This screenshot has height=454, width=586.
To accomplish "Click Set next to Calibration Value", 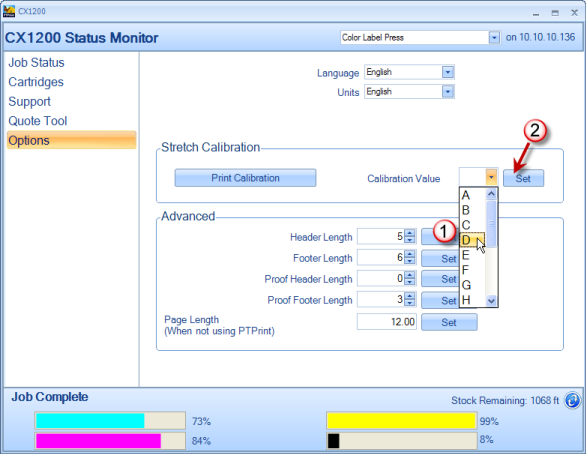I will click(x=523, y=178).
